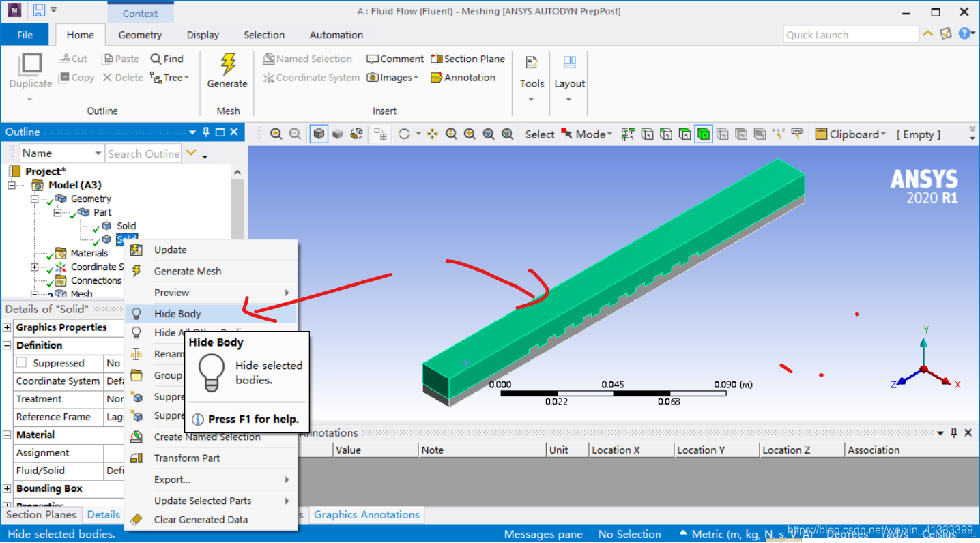Toggle wireframe display mode icon
Screen dimensions: 980x543
point(356,134)
